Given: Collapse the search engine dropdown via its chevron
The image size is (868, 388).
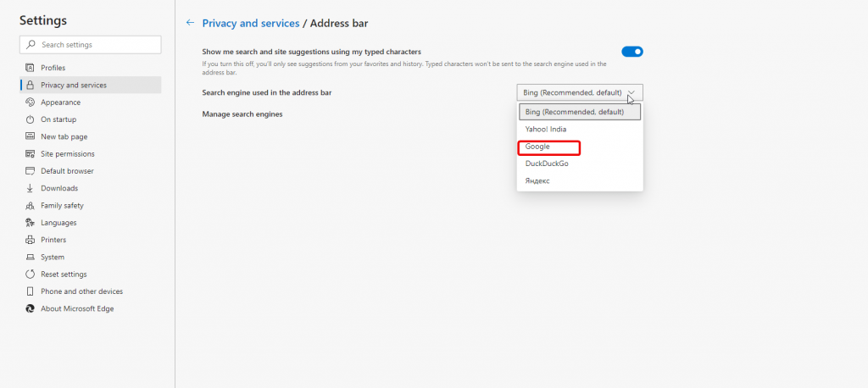Looking at the screenshot, I should tap(632, 92).
